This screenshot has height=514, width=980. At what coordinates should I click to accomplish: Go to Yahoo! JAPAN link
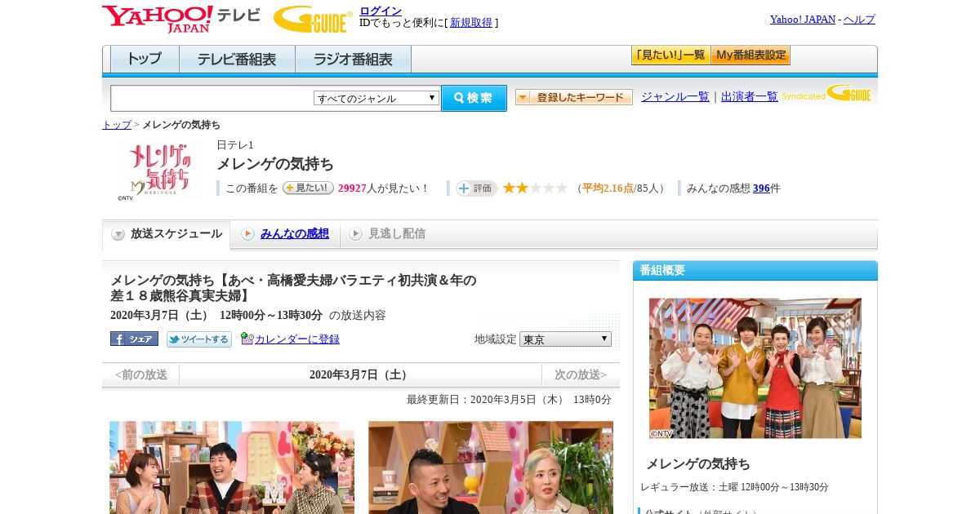coord(803,19)
